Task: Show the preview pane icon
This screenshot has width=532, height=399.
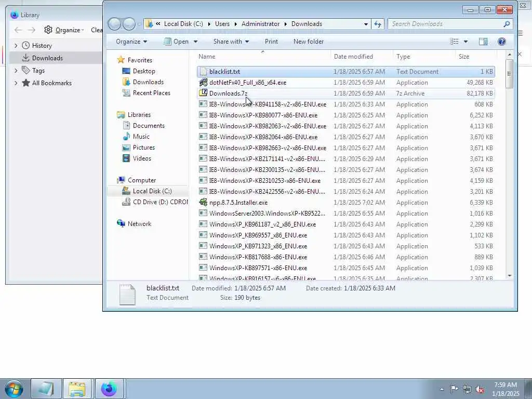Action: [x=483, y=42]
